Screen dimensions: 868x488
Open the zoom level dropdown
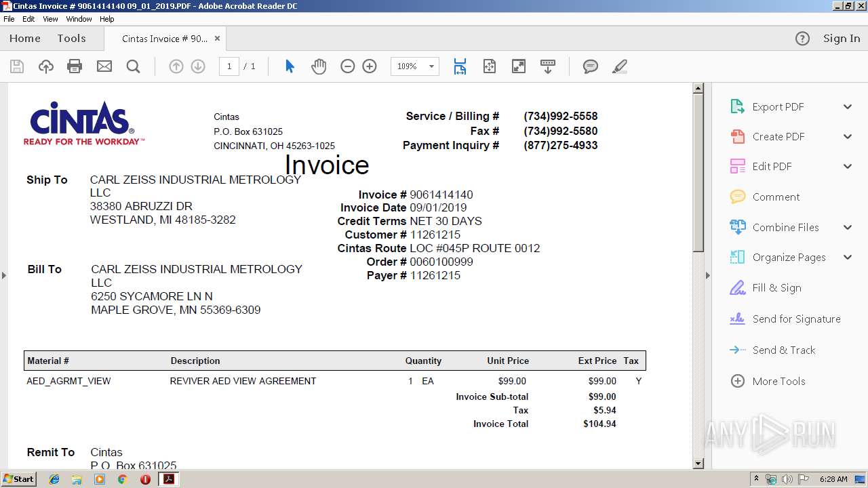click(x=431, y=66)
